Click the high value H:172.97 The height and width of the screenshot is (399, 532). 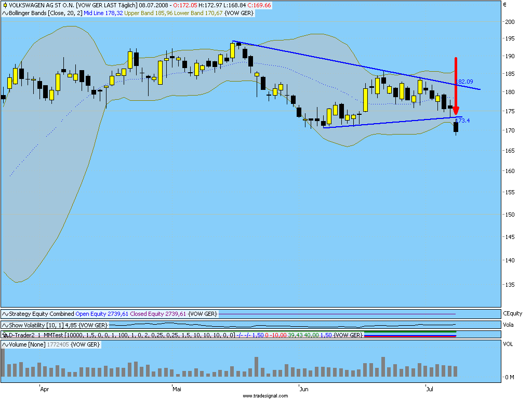click(x=210, y=5)
